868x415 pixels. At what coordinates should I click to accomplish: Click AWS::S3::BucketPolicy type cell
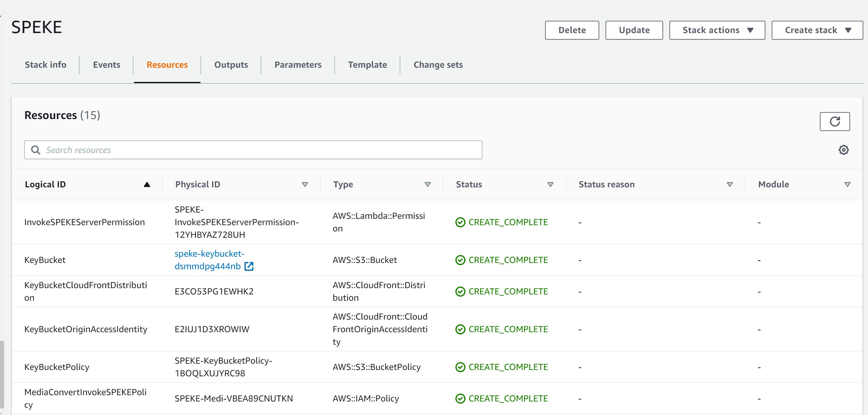(x=376, y=367)
